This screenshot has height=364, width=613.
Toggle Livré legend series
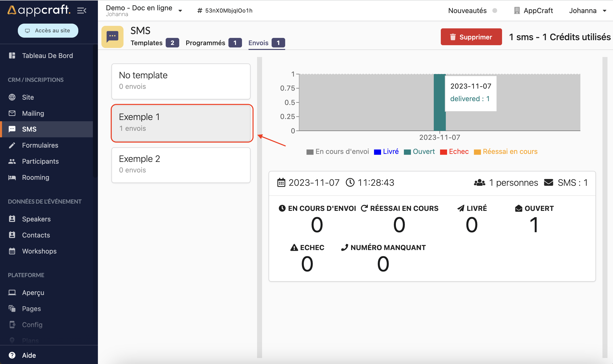click(386, 152)
